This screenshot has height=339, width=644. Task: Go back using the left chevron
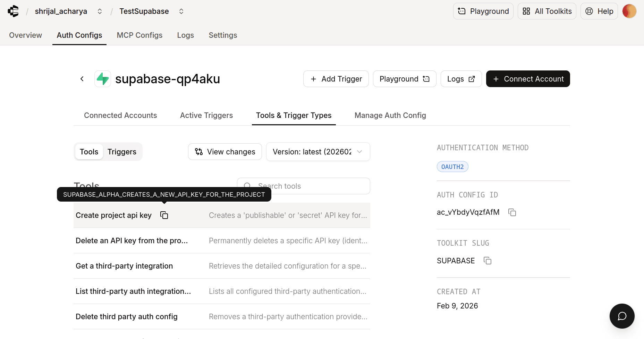[82, 79]
